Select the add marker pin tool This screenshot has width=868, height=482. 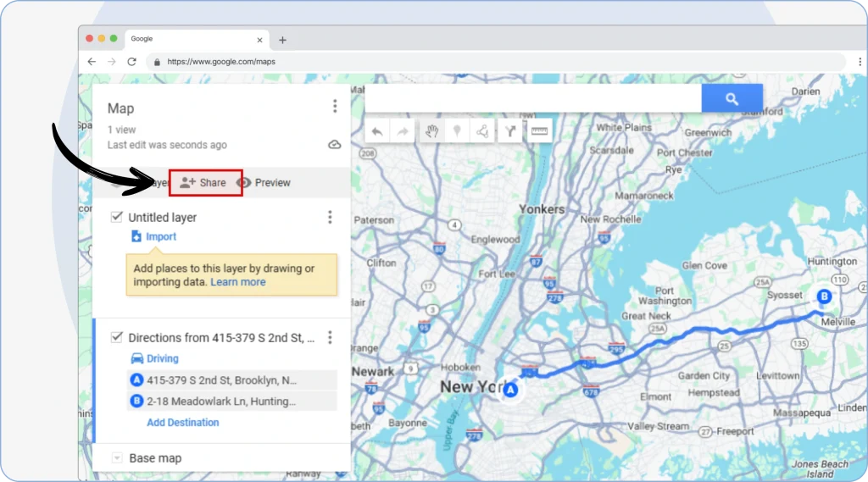click(457, 131)
